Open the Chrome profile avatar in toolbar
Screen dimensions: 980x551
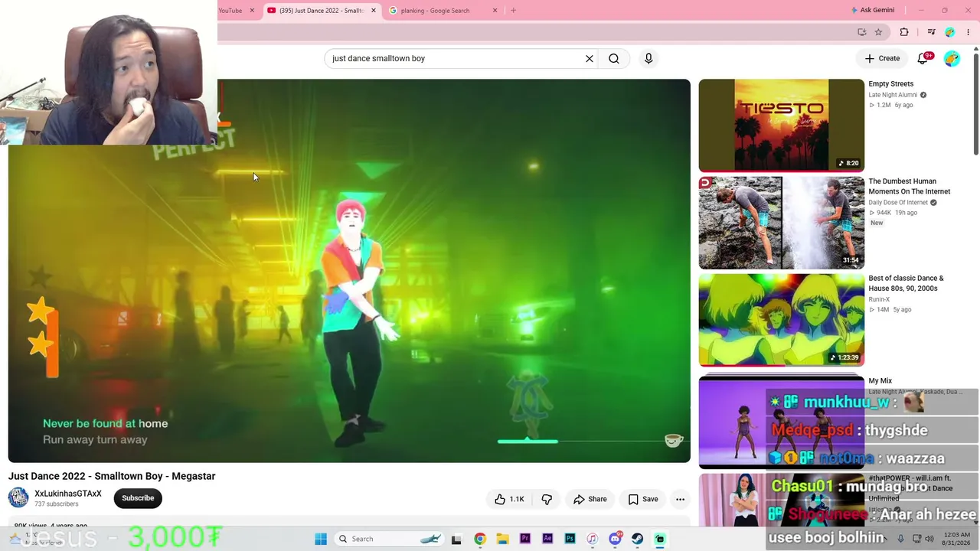(x=949, y=32)
